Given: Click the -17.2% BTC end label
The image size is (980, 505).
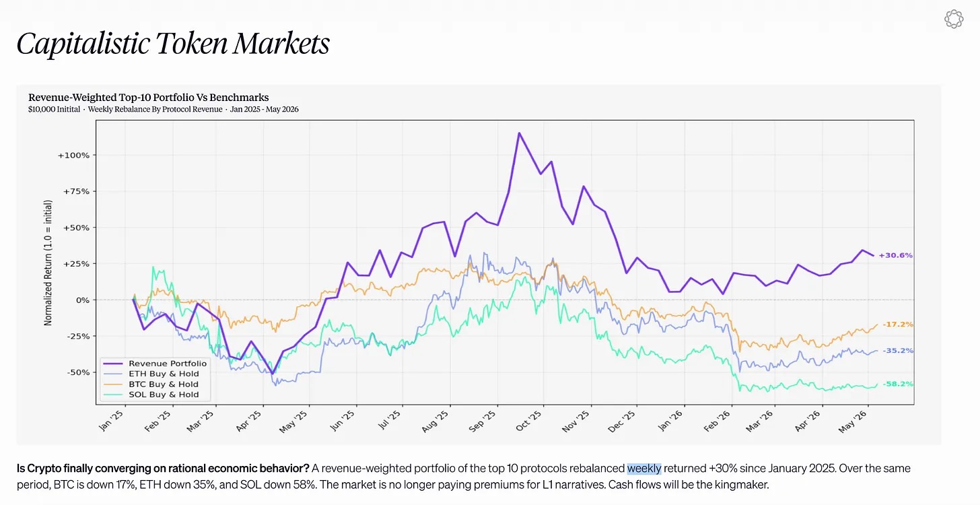Looking at the screenshot, I should click(x=897, y=324).
